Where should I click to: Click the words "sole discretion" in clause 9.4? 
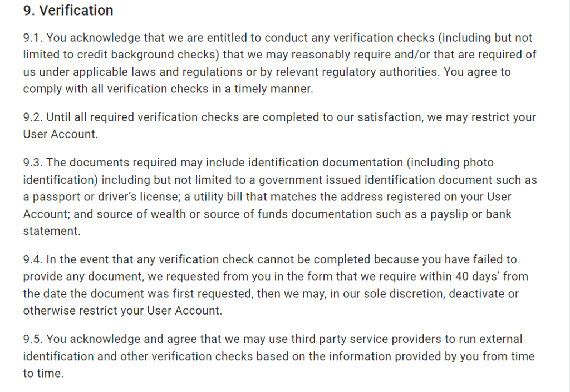pyautogui.click(x=404, y=293)
